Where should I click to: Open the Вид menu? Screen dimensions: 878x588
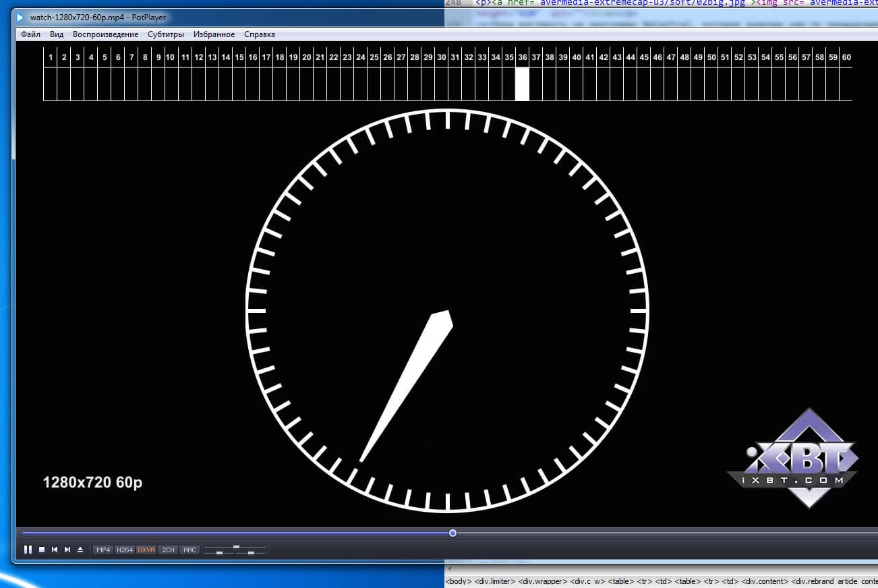57,34
